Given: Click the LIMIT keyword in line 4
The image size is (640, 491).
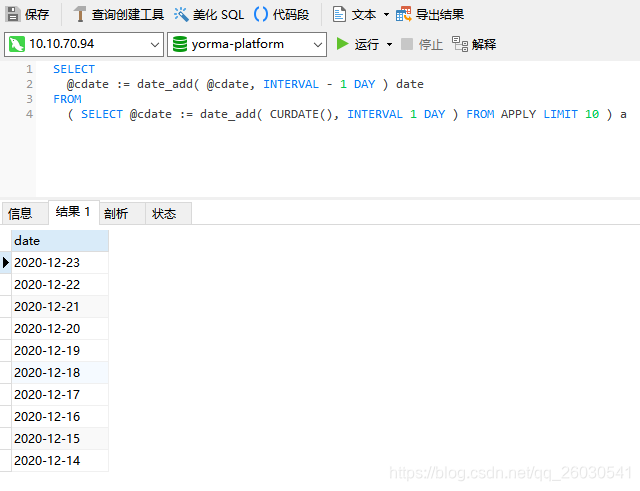Looking at the screenshot, I should [560, 114].
